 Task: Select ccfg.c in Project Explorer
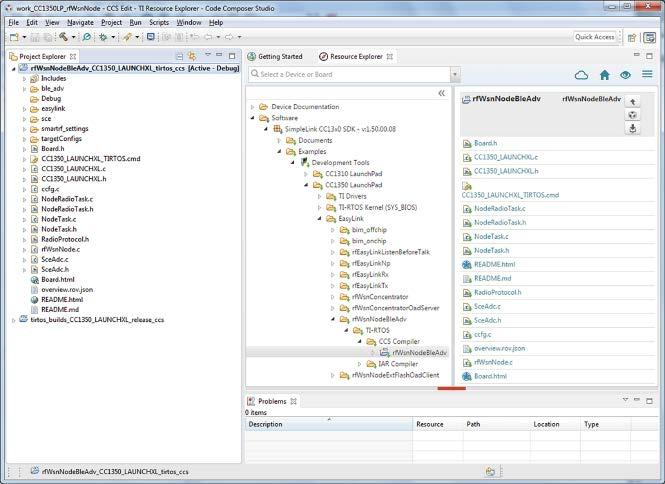[x=50, y=189]
